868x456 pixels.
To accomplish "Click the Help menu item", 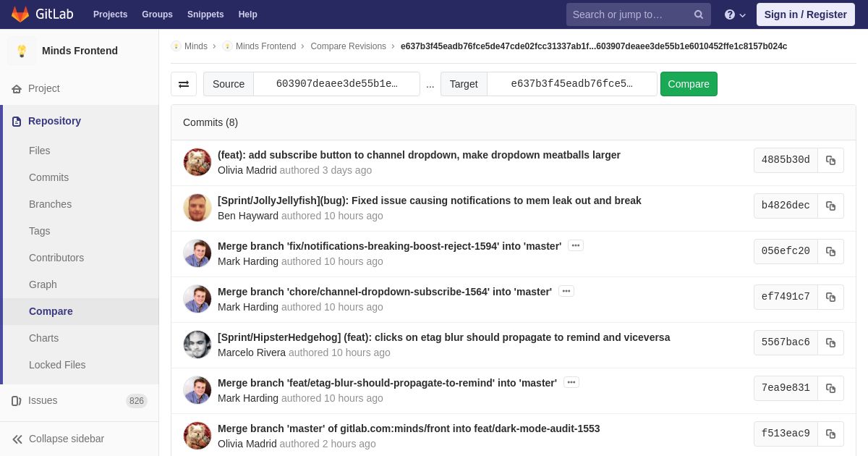I will [x=248, y=14].
